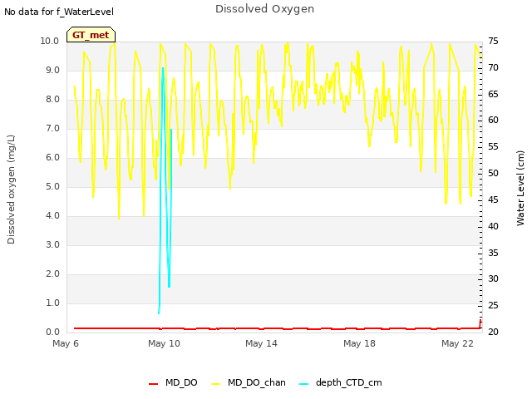Click the red MD_DO legend swatch
The height and width of the screenshot is (399, 532).
pos(153,384)
